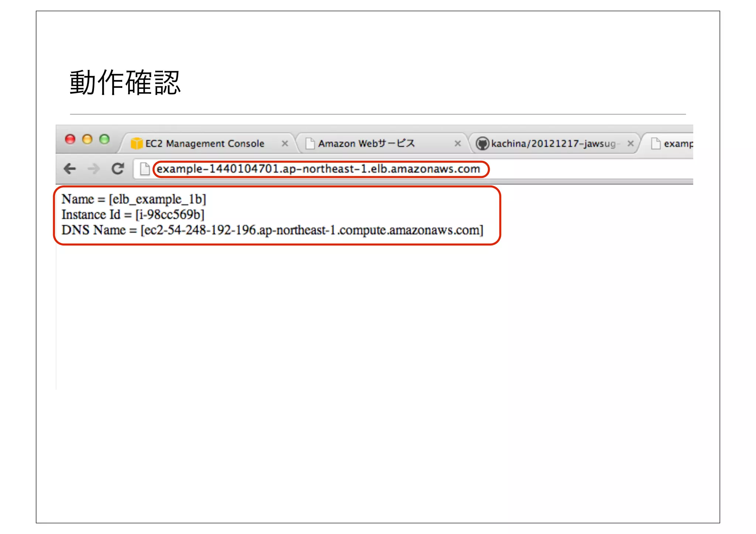Reload the page with refresh icon

[118, 169]
